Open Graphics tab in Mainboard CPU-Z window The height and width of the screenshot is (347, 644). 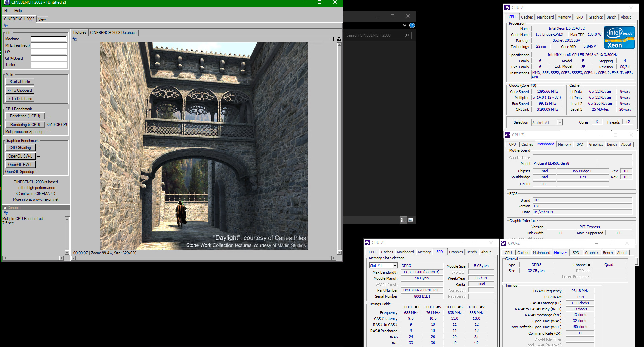tap(596, 144)
